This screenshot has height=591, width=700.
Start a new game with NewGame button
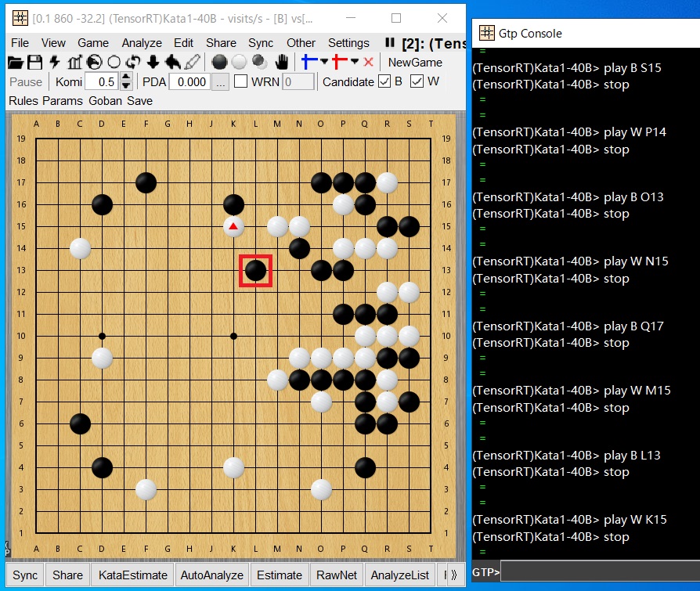pyautogui.click(x=415, y=62)
